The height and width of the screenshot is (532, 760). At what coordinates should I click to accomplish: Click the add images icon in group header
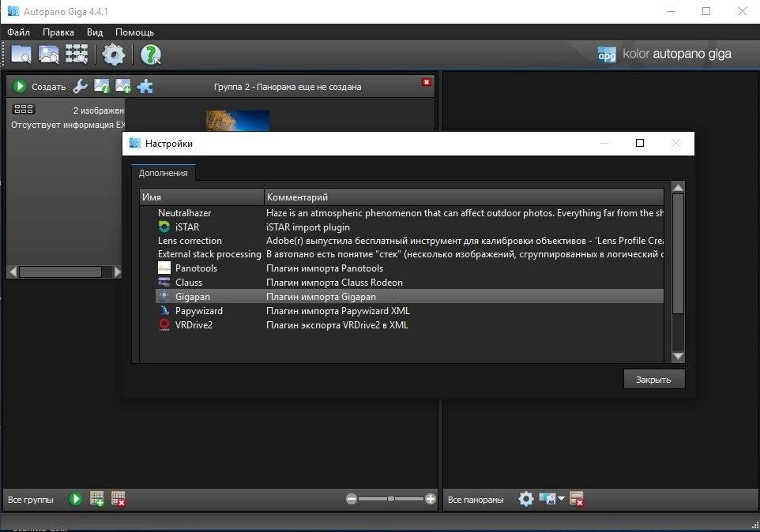[x=122, y=86]
